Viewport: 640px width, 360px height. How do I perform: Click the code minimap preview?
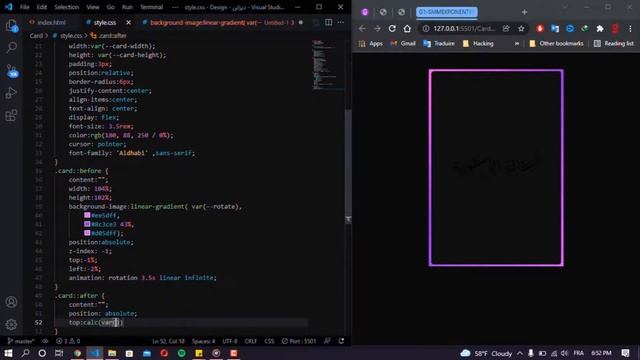(328, 64)
